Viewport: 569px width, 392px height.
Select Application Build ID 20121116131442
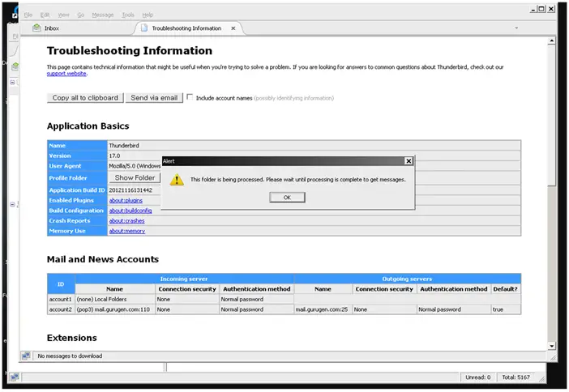130,190
